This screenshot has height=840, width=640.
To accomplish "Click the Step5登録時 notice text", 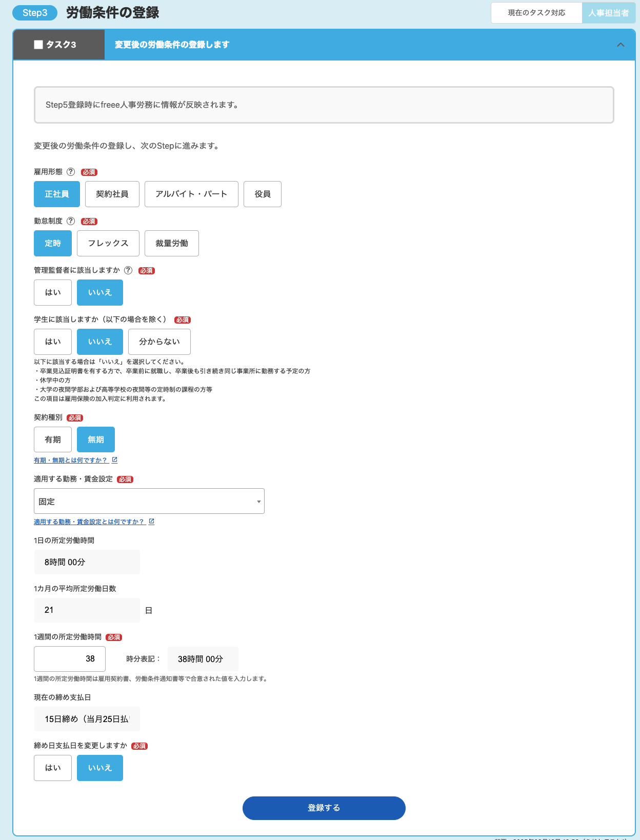I will point(142,105).
